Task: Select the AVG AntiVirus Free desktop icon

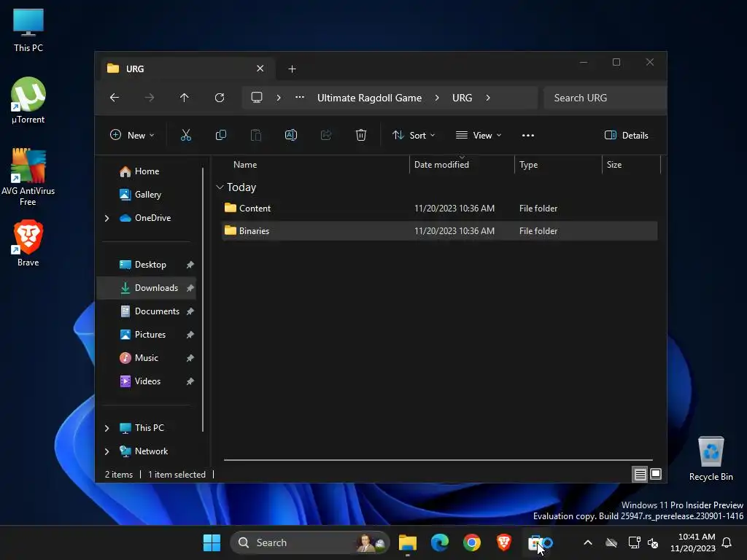Action: [x=28, y=176]
